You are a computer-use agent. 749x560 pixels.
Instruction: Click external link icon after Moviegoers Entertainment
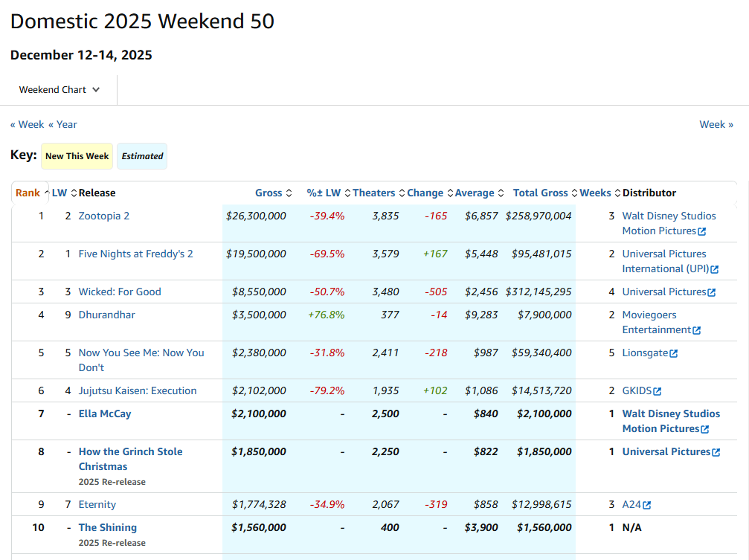pos(696,330)
